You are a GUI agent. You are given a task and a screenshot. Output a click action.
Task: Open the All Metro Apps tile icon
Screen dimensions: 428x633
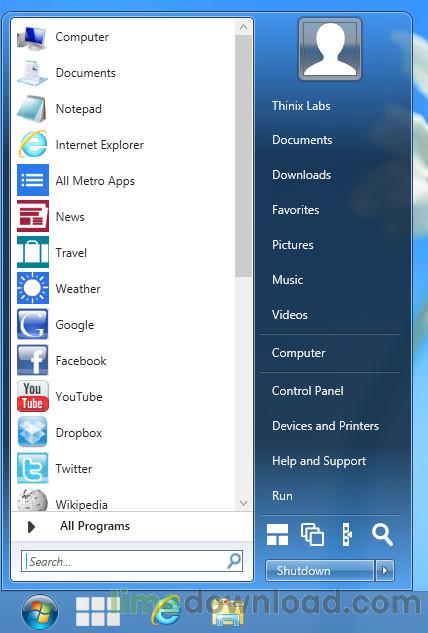tap(33, 180)
